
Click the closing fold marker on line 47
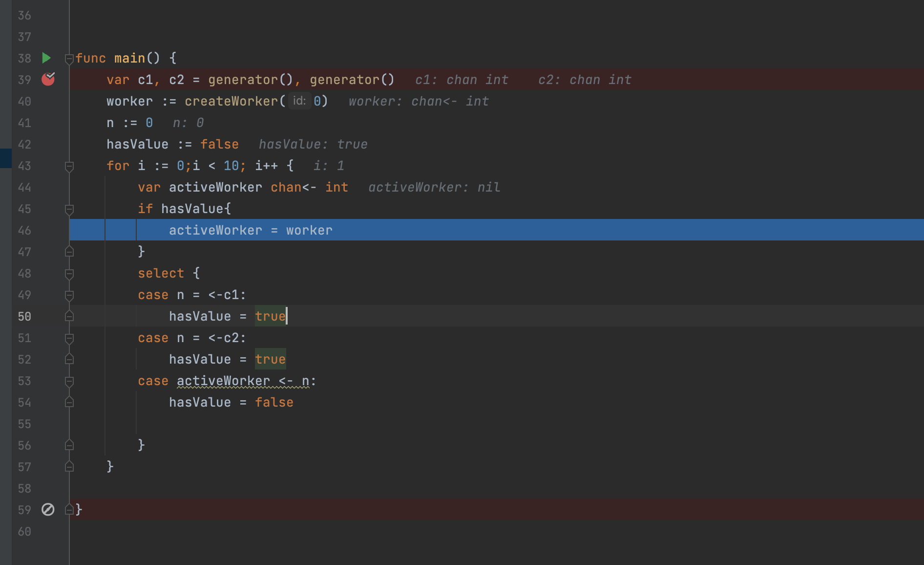(x=69, y=252)
